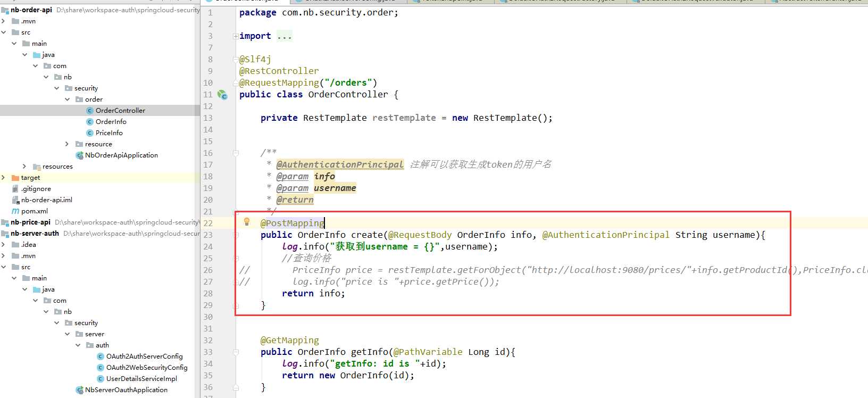Viewport: 868px width, 398px height.
Task: Click the NbServerOauthApplication Spring Boot class icon
Action: (79, 390)
